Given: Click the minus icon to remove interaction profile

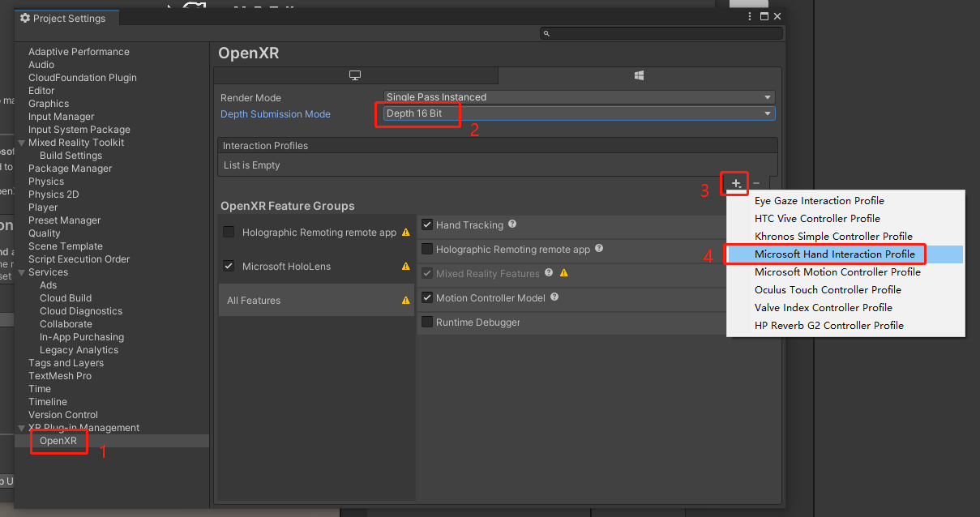Looking at the screenshot, I should (x=756, y=183).
